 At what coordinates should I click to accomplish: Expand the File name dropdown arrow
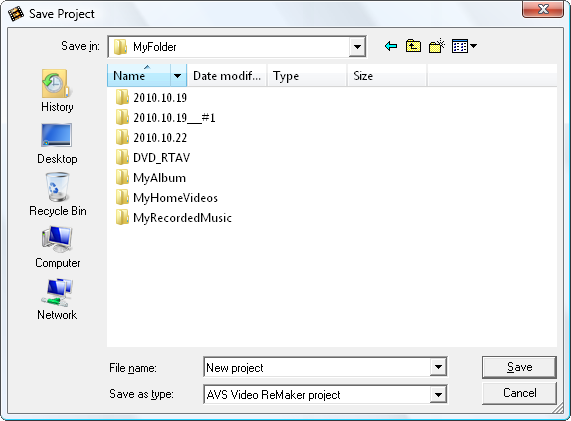(x=438, y=367)
